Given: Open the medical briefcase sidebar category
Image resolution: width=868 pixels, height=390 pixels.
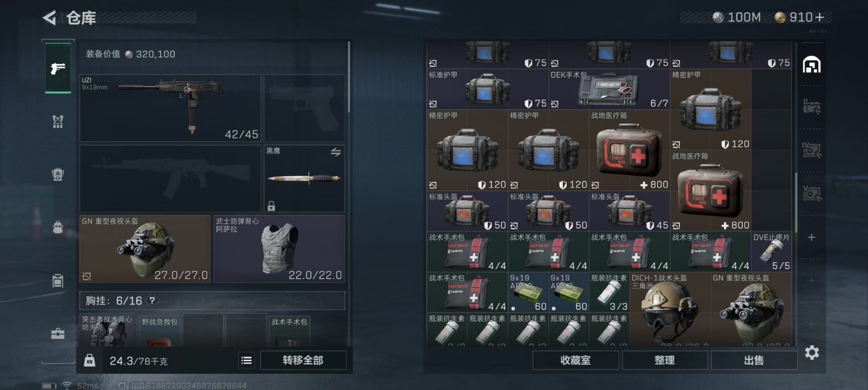Looking at the screenshot, I should click(58, 334).
